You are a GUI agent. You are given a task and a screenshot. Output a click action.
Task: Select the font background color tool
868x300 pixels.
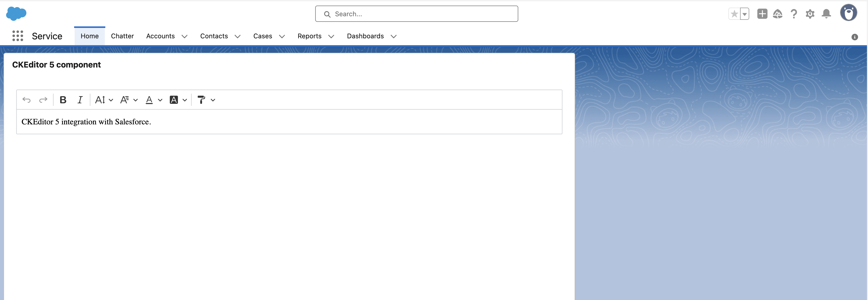click(174, 99)
